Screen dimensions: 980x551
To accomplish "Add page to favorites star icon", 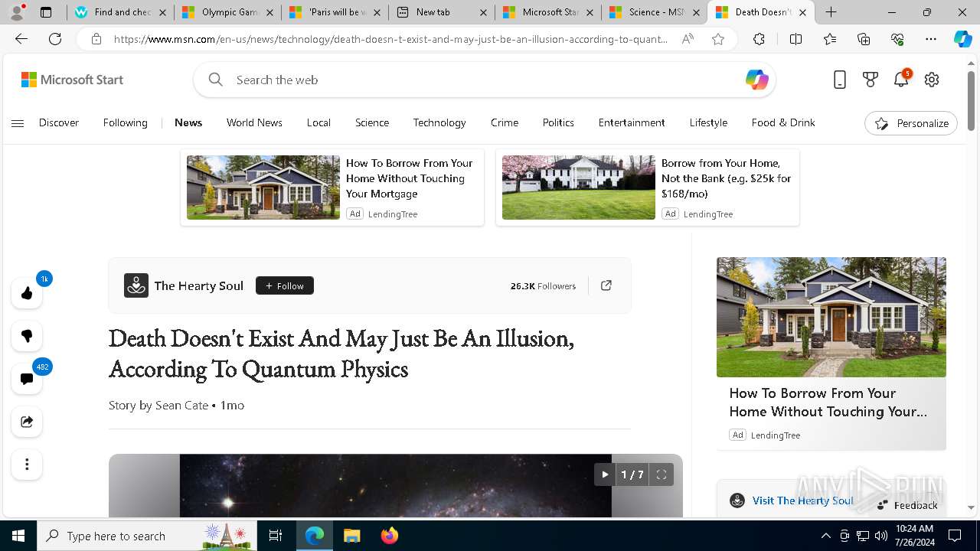I will click(718, 39).
